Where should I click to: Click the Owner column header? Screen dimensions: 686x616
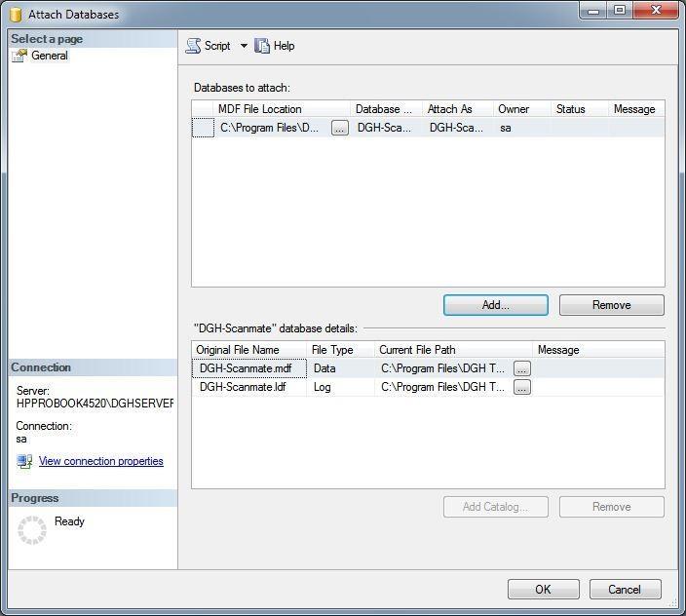point(521,109)
